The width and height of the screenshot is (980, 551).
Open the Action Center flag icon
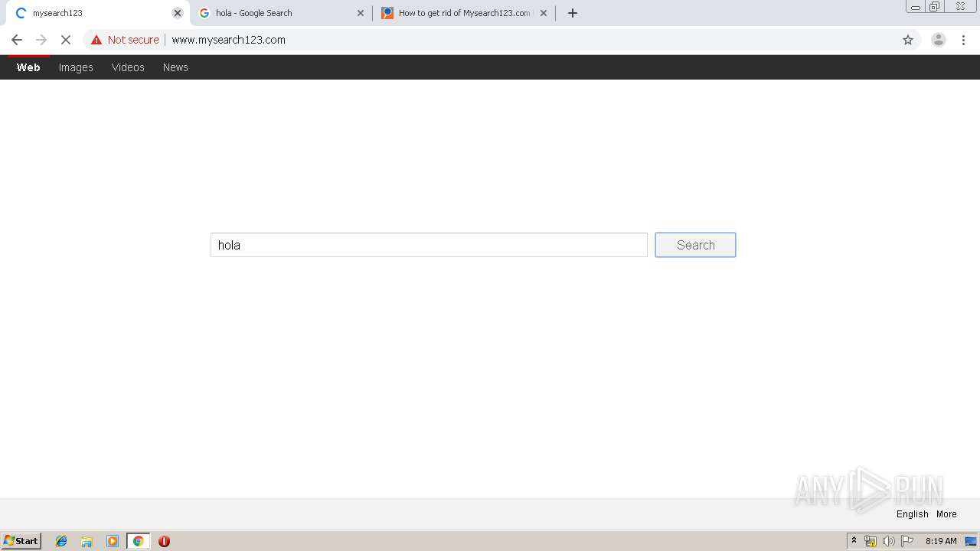pyautogui.click(x=907, y=541)
